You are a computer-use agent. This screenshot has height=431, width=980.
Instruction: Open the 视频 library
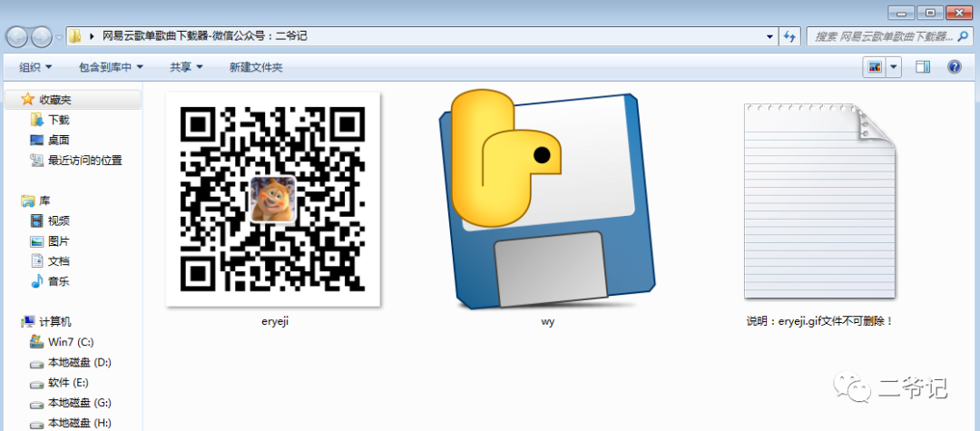(59, 221)
